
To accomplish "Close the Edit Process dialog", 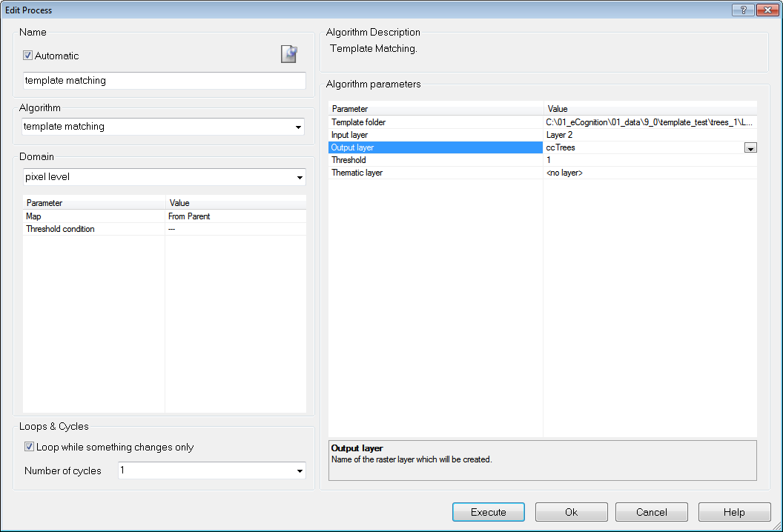I will pos(766,10).
